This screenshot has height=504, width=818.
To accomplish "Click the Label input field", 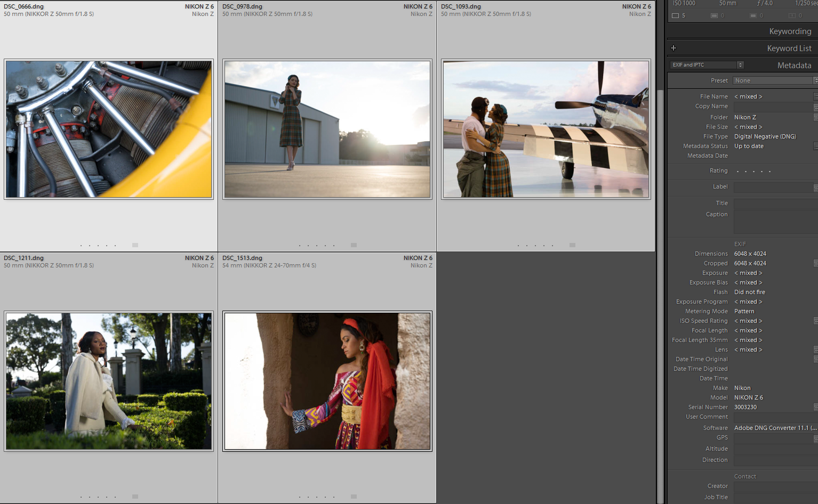I will pos(773,187).
